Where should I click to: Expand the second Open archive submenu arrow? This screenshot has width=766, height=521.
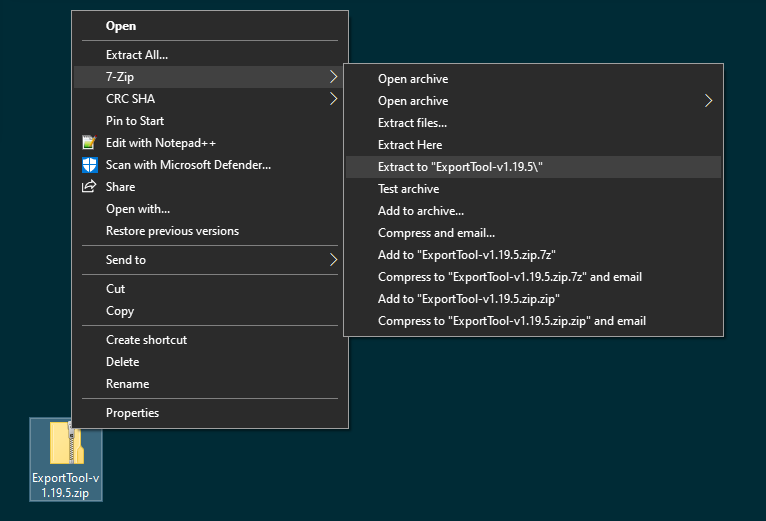tap(708, 101)
